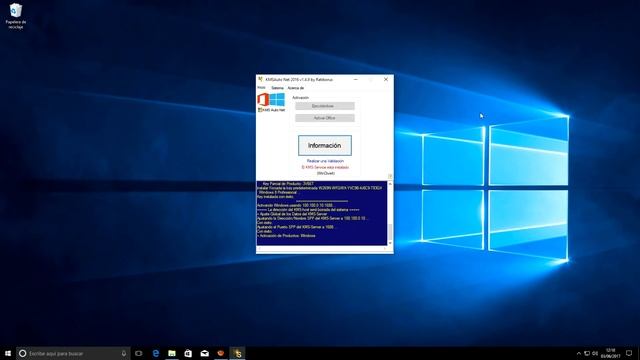The image size is (640, 360).
Task: Open the Recycle Bin desktop icon
Action: [x=16, y=16]
